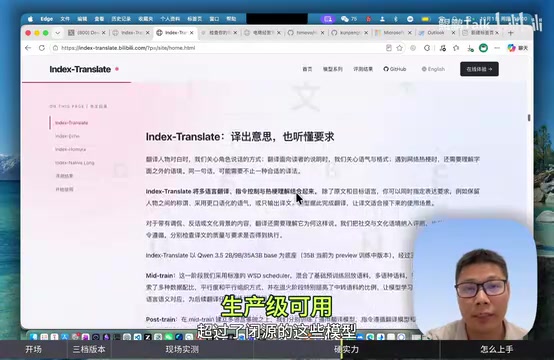The width and height of the screenshot is (554, 360).
Task: Open the favorites toolbar icon
Action: 456,48
